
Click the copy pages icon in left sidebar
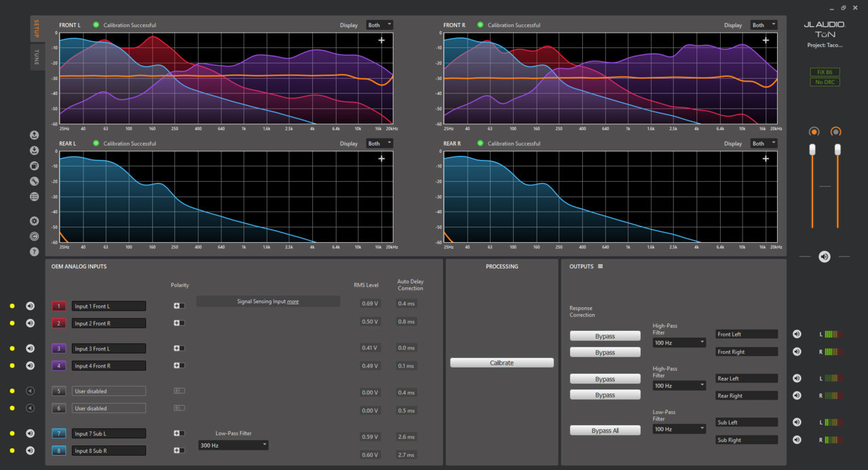35,165
